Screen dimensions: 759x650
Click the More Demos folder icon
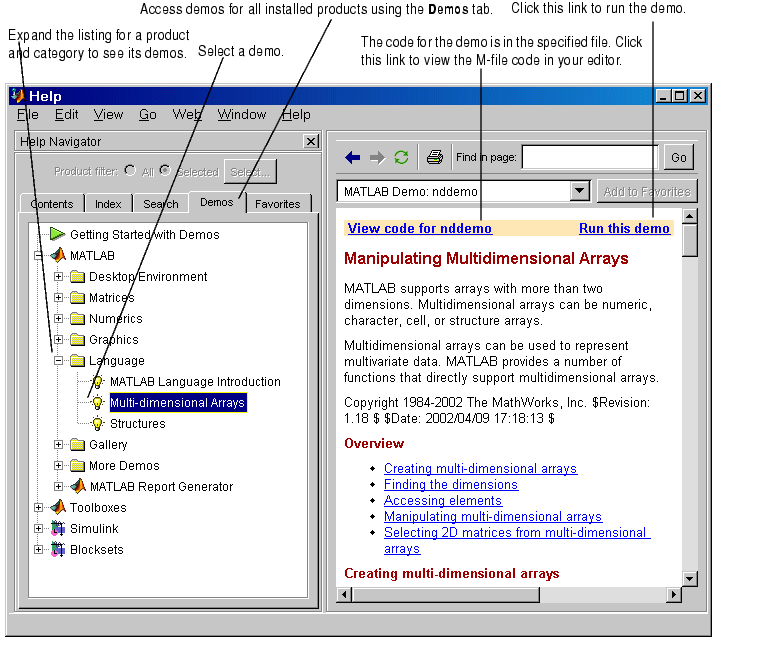pos(77,466)
